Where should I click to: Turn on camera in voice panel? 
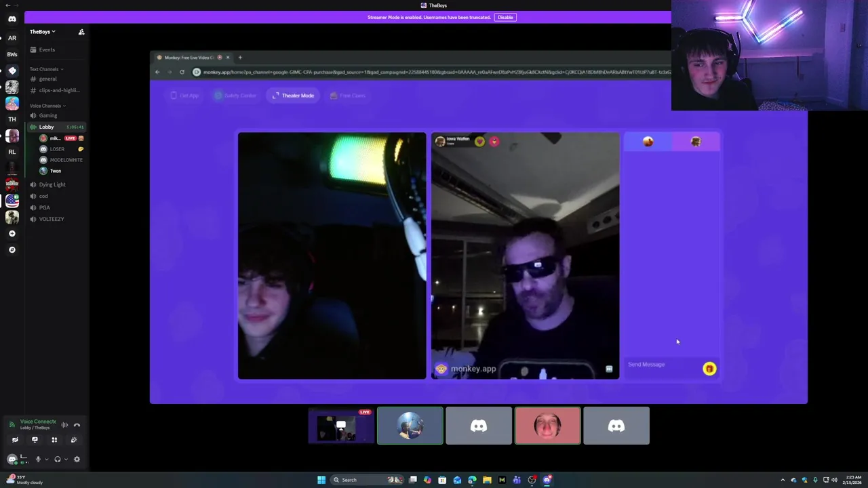click(x=15, y=440)
